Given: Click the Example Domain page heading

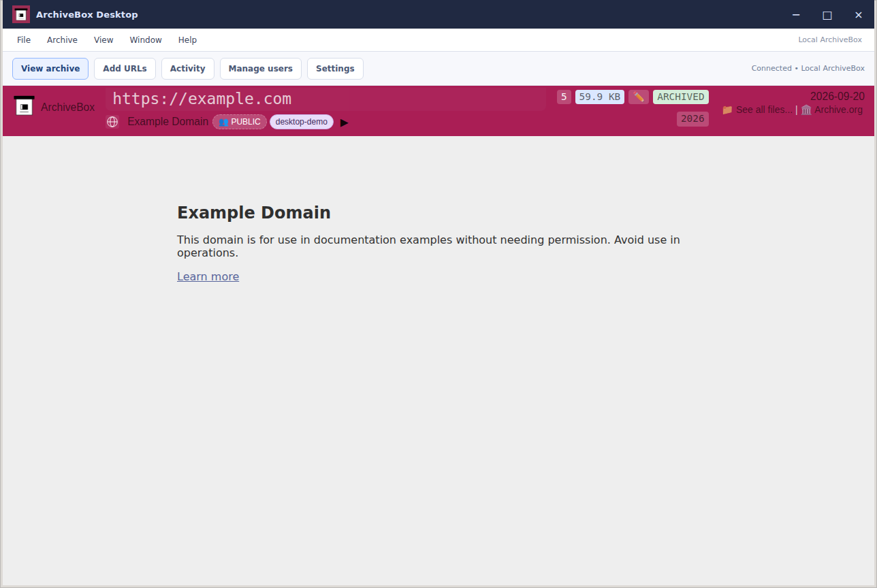Looking at the screenshot, I should click(x=254, y=212).
